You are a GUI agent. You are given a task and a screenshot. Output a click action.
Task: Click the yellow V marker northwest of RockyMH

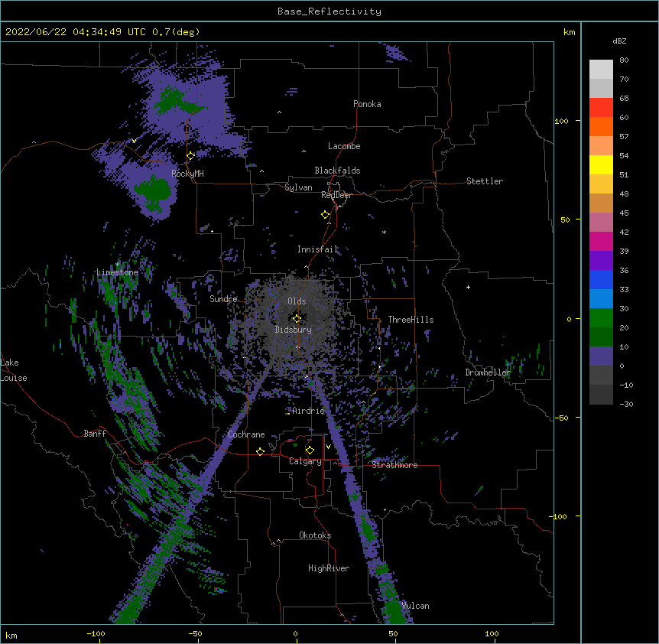coord(134,141)
